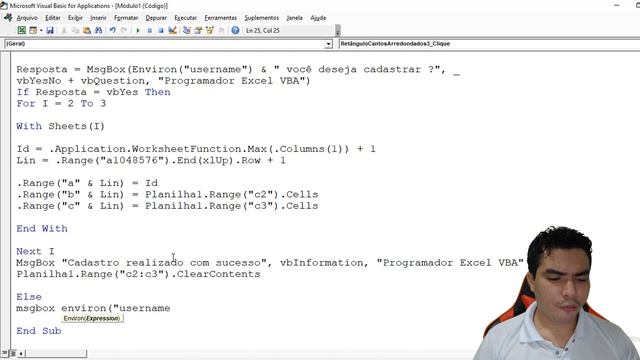Click the VBA application icon in the menu bar
Image resolution: width=640 pixels, height=360 pixels.
(x=8, y=18)
